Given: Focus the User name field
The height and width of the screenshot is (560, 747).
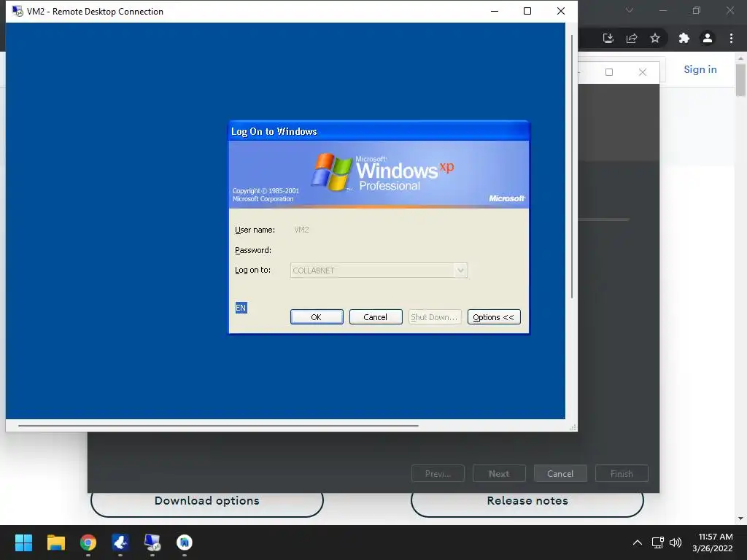Looking at the screenshot, I should point(379,230).
